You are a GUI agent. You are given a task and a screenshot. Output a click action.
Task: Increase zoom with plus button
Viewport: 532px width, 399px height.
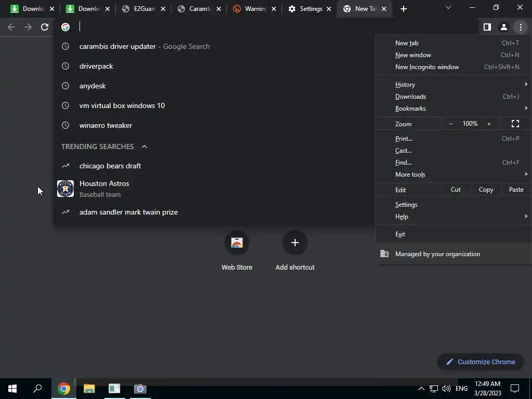[489, 124]
